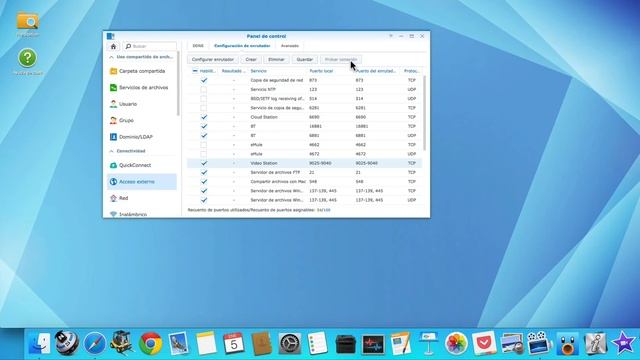Select the "Servicio de copia de segu..." row
This screenshot has height=360, width=640.
[304, 108]
